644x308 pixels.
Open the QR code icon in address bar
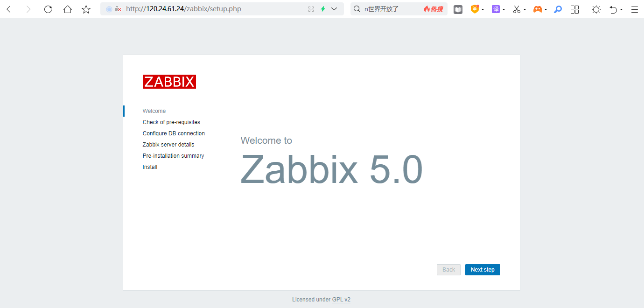coord(311,9)
